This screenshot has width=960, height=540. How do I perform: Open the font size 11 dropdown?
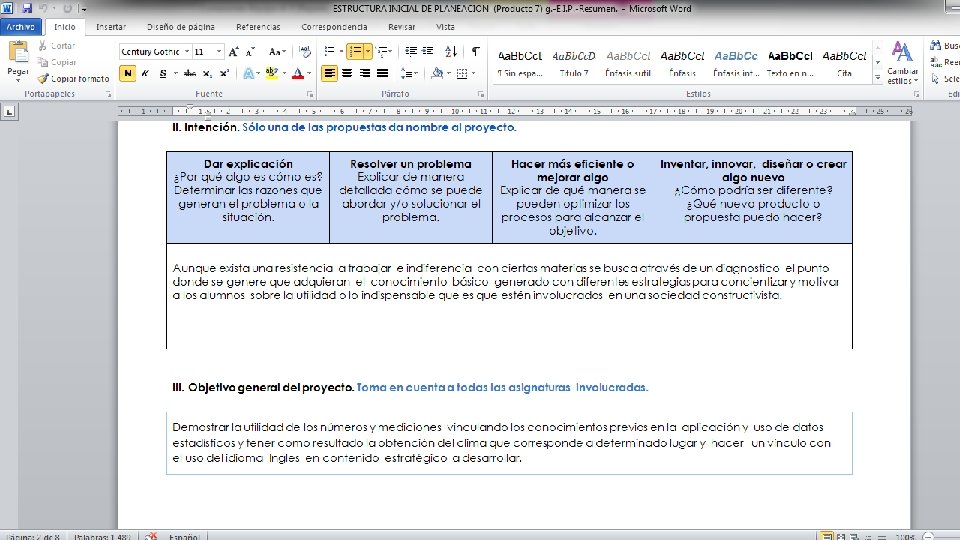point(219,52)
